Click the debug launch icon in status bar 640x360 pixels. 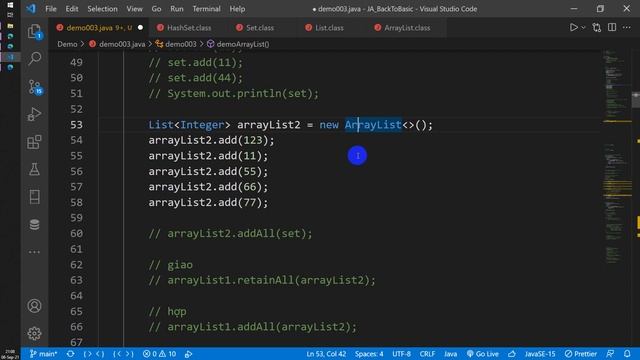[x=189, y=354]
